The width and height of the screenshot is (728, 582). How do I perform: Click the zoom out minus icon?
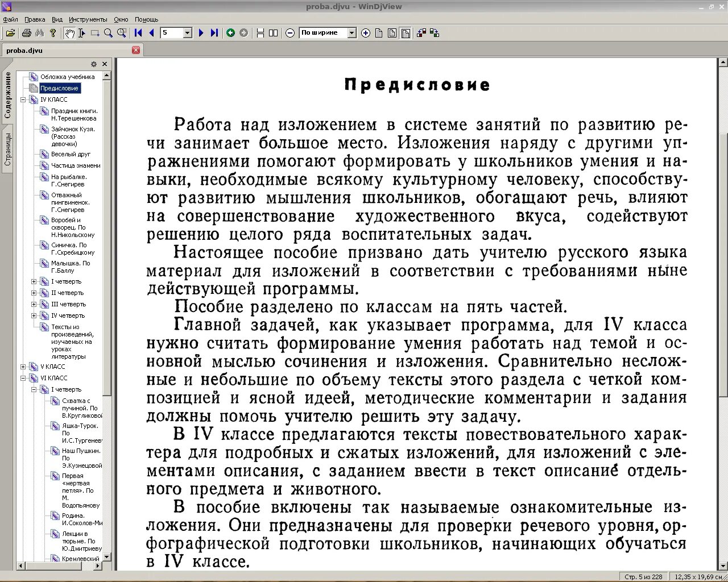pyautogui.click(x=290, y=33)
